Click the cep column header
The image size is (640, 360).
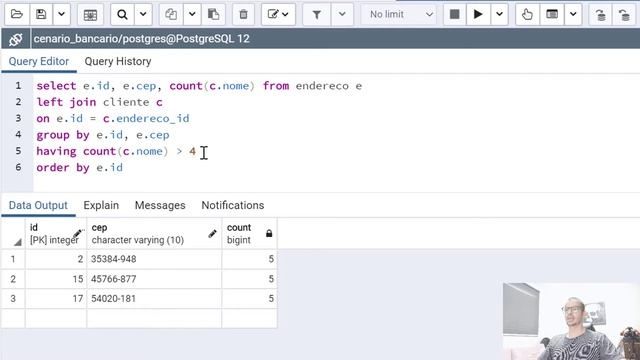(154, 233)
